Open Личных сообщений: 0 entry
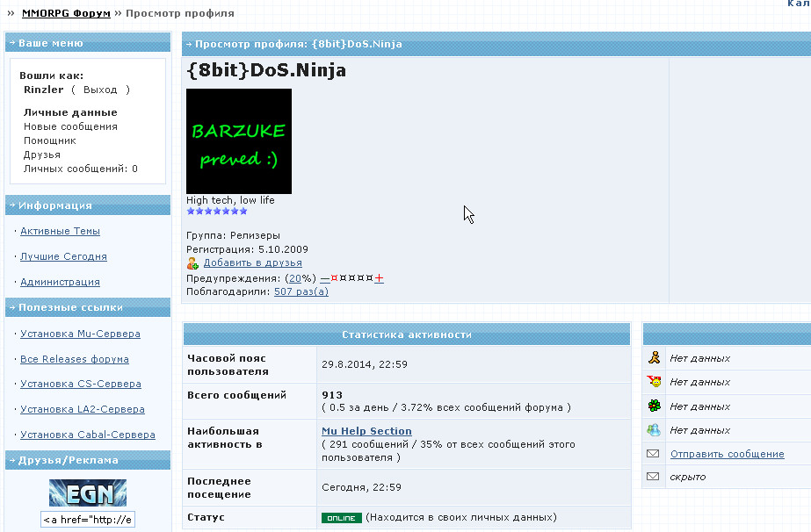 click(x=81, y=169)
